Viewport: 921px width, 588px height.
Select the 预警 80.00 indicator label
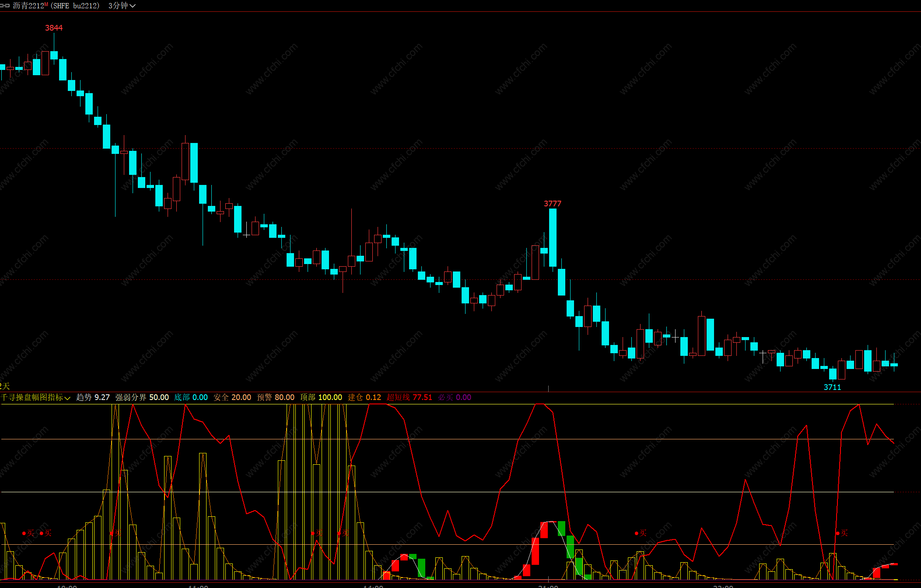tap(275, 397)
